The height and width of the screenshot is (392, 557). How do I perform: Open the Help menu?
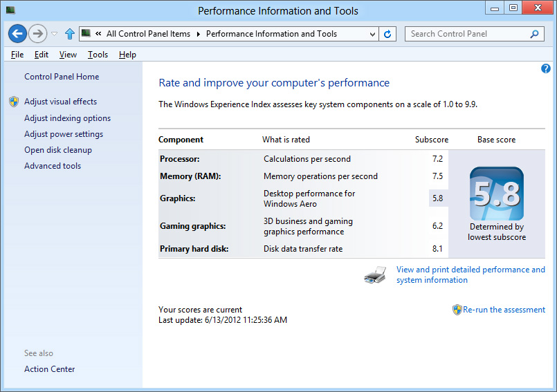(x=127, y=55)
